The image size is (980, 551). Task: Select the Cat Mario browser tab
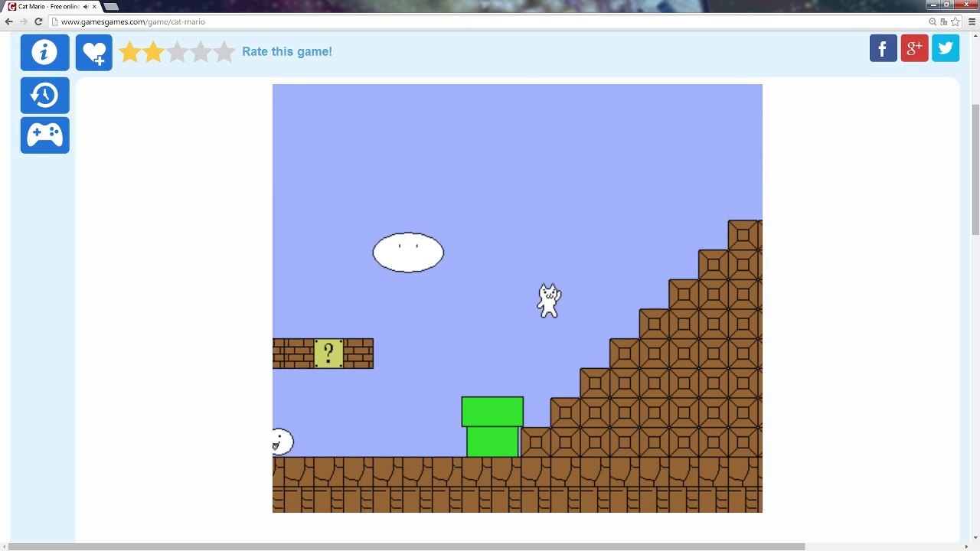click(52, 6)
